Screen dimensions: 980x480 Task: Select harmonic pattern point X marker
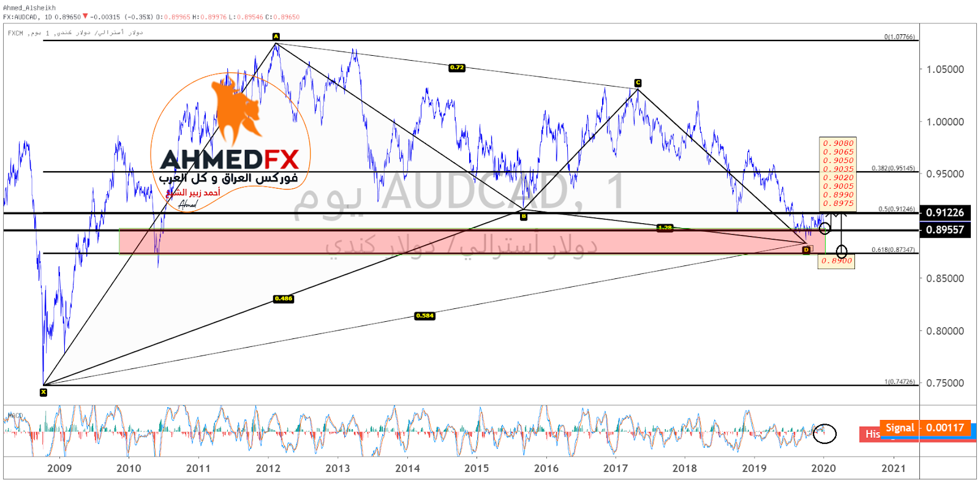coord(43,392)
